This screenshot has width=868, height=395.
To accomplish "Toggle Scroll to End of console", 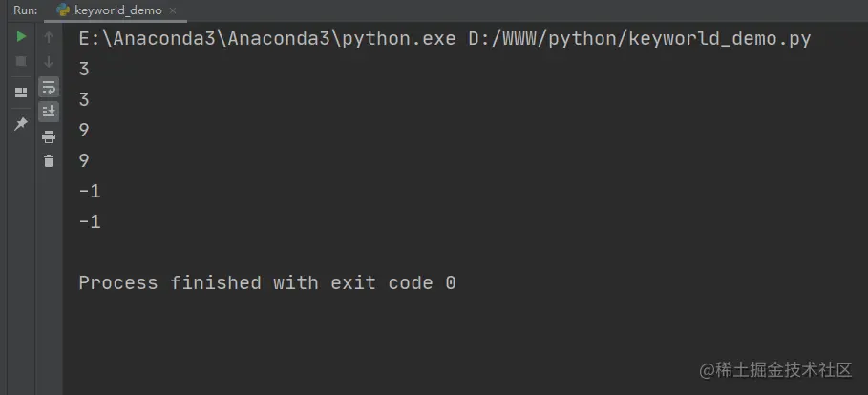I will (x=49, y=112).
